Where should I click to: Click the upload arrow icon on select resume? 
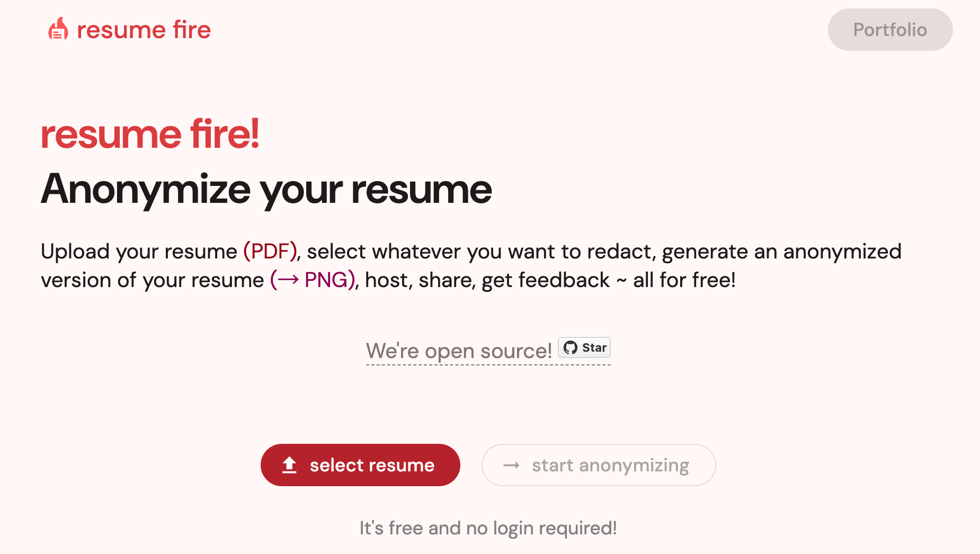pyautogui.click(x=289, y=465)
